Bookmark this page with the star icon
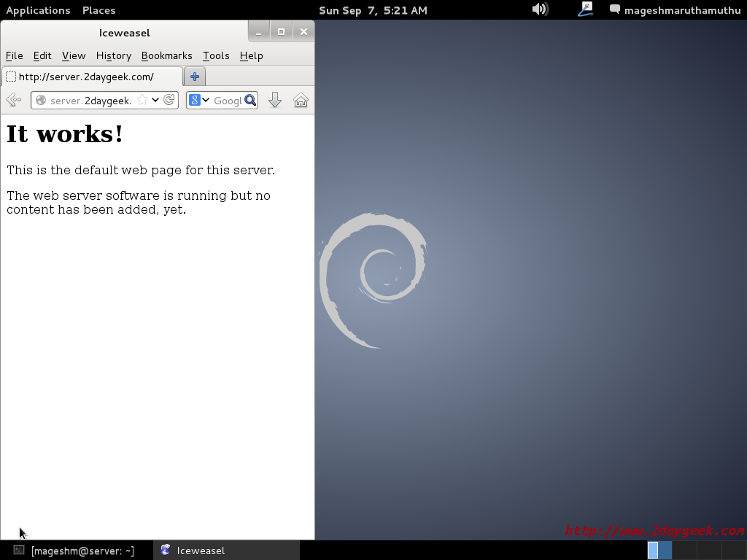The width and height of the screenshot is (747, 560). coord(142,100)
